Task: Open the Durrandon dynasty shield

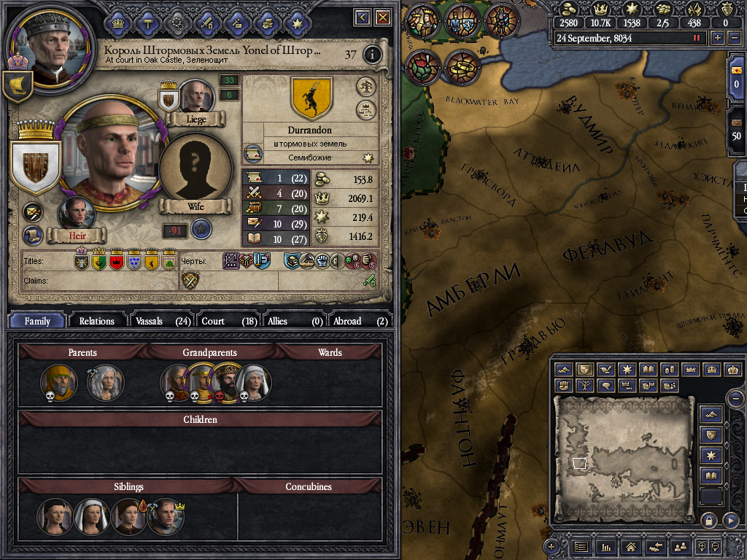Action: [x=311, y=98]
